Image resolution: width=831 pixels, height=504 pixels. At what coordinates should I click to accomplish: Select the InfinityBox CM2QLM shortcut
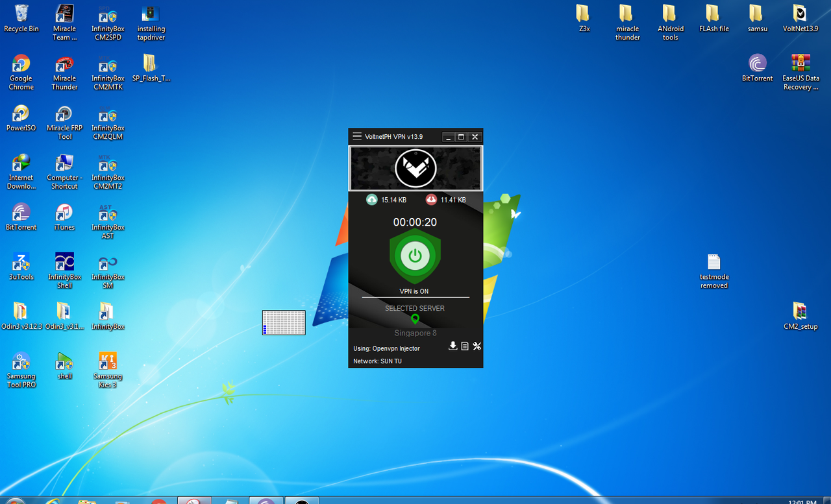click(108, 122)
